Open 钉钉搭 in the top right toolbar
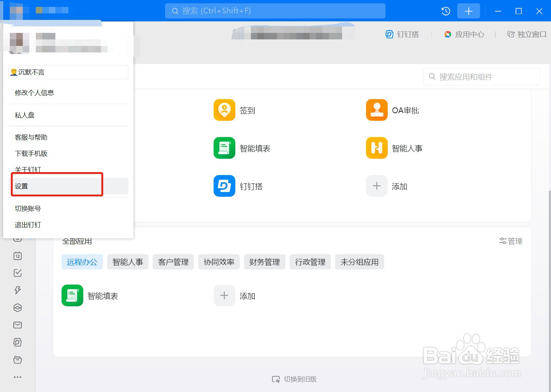 click(402, 34)
